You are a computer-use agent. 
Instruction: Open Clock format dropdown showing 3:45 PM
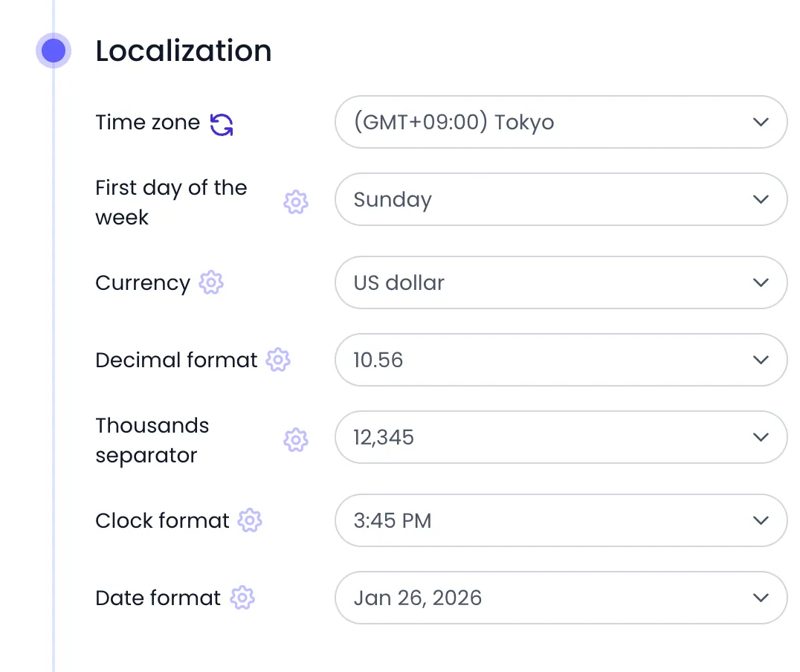click(x=561, y=520)
